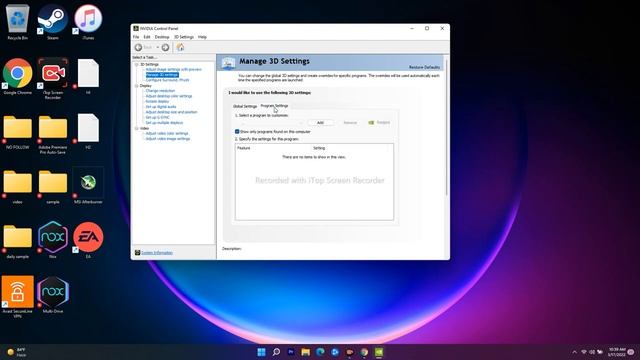
Task: Select Change resolution task
Action: point(160,91)
